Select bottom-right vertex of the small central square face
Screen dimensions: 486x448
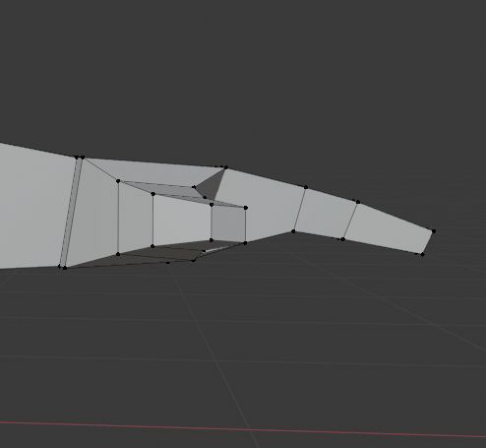[x=245, y=243]
